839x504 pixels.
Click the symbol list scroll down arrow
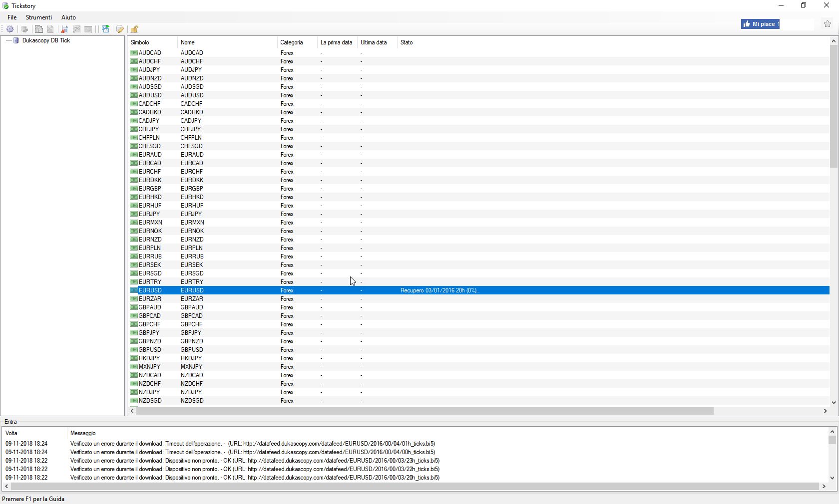point(834,402)
